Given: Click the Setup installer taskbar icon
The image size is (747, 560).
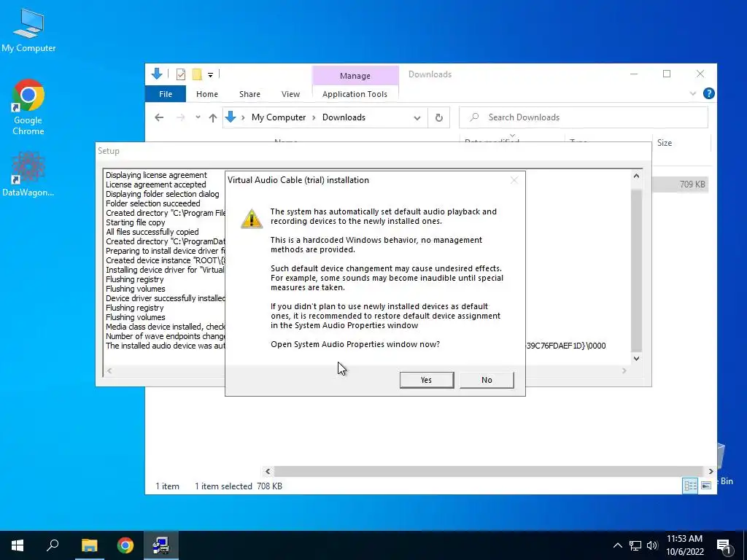Looking at the screenshot, I should click(161, 545).
